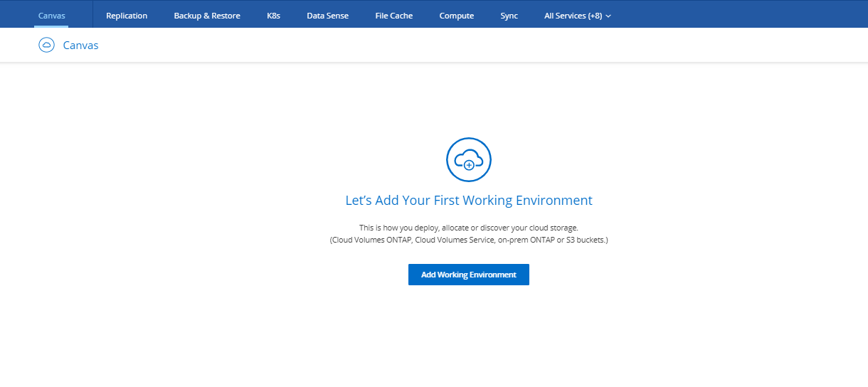The height and width of the screenshot is (387, 868).
Task: Expand the All Services (+8) menu
Action: (573, 16)
